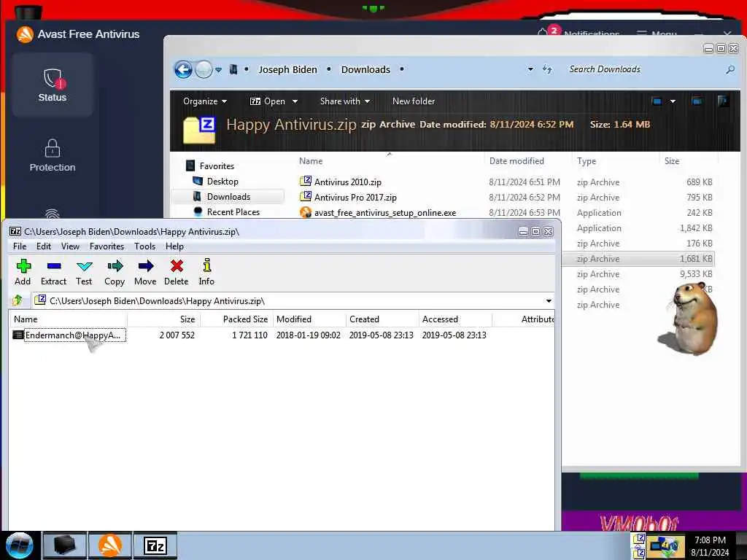Open the Tools menu in 7-Zip
The image size is (747, 560).
click(x=144, y=246)
